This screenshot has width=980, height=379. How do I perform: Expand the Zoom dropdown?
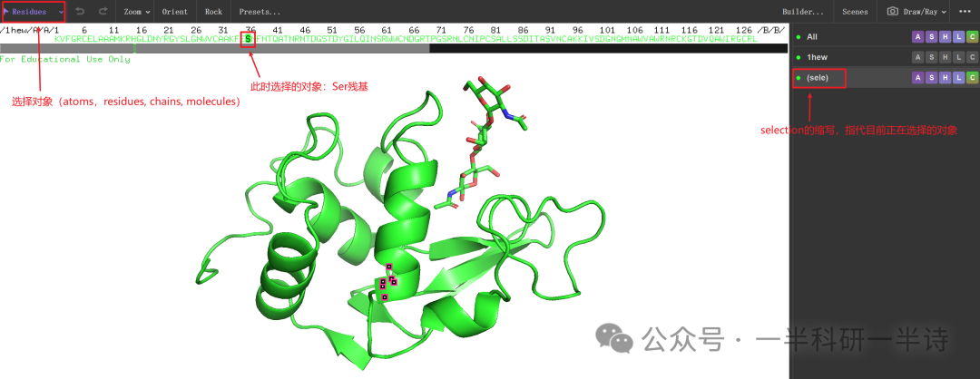click(x=137, y=12)
